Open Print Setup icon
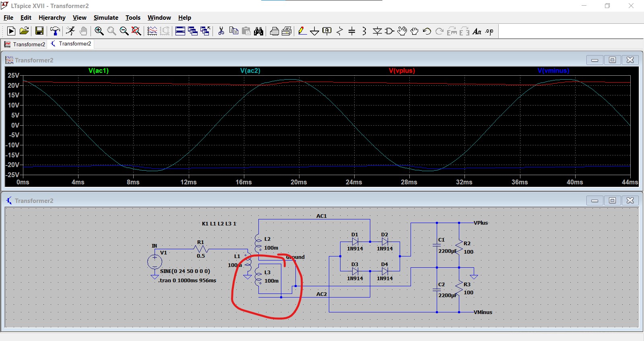 click(287, 31)
